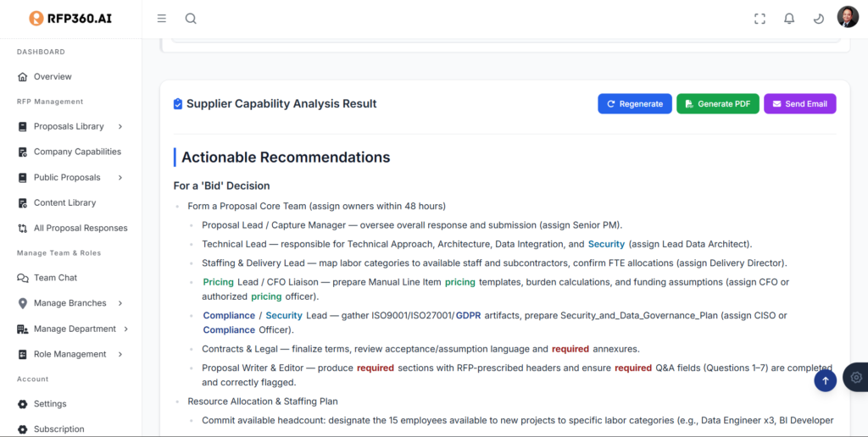Click the hamburger menu icon in header

coord(162,19)
